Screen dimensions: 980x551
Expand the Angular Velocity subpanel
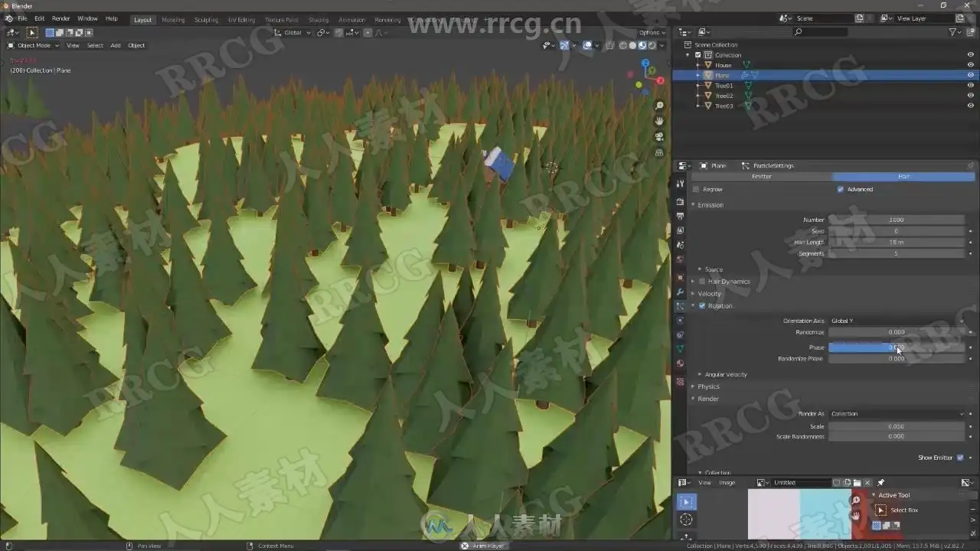point(725,374)
